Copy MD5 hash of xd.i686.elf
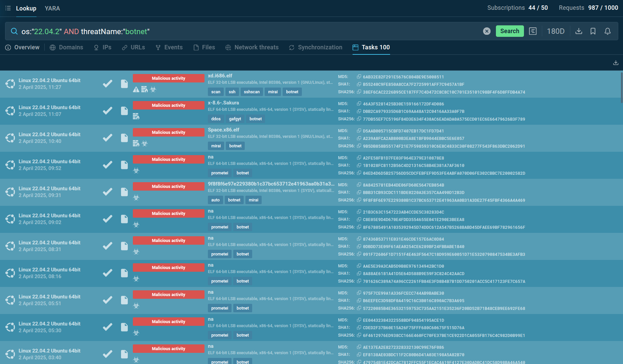The image size is (623, 364). pos(359,77)
